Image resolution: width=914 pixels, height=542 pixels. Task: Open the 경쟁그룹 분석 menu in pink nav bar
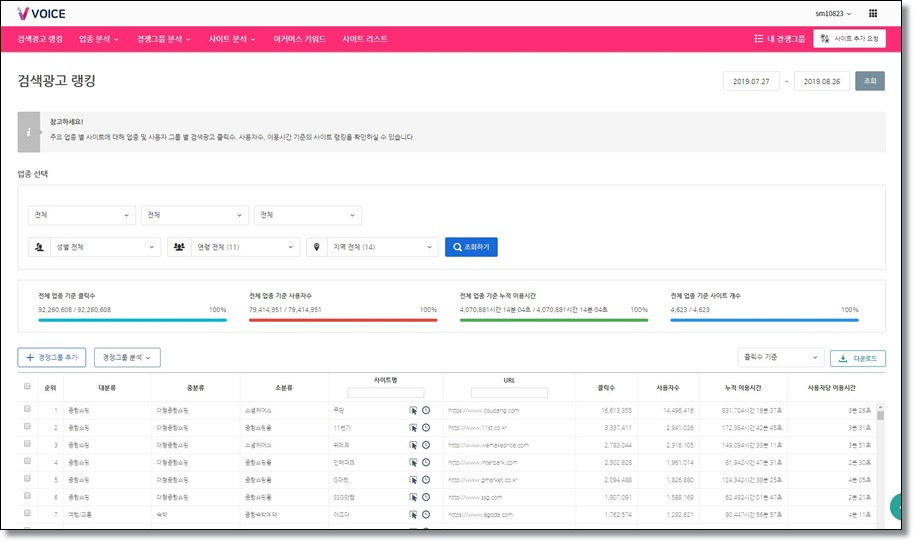coord(163,39)
